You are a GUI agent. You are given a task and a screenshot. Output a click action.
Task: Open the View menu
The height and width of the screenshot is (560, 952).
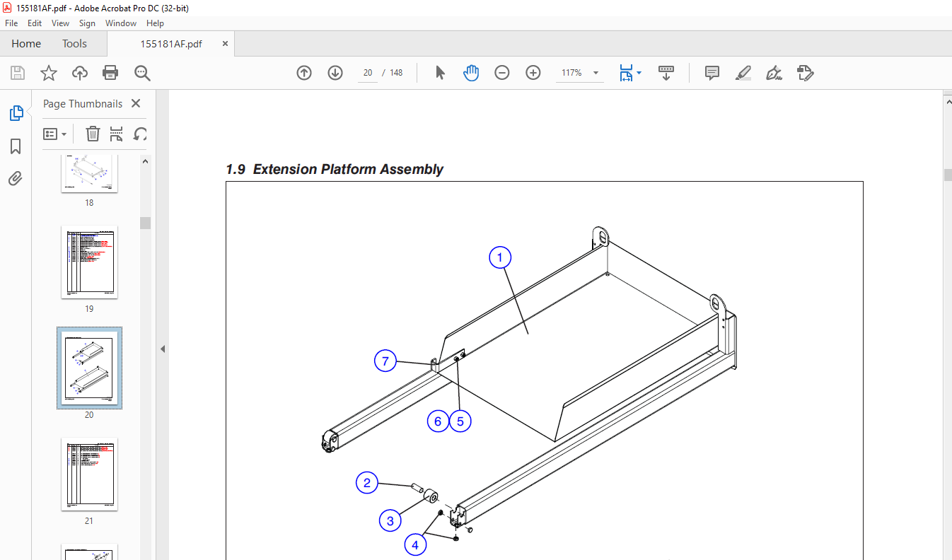[60, 23]
